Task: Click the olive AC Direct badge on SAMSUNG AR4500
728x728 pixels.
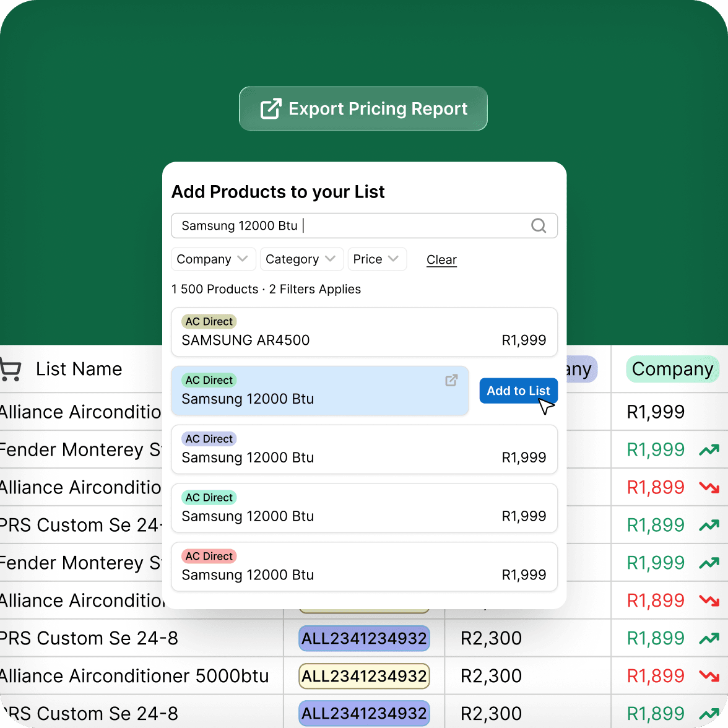Action: point(209,321)
